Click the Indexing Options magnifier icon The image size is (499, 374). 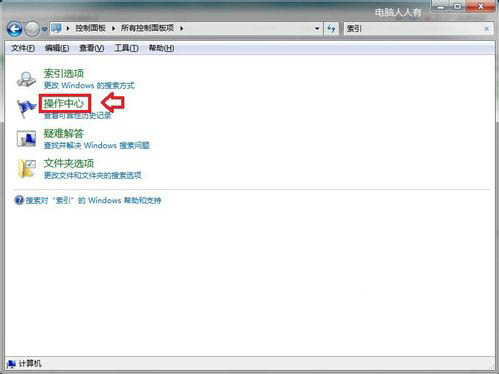26,79
